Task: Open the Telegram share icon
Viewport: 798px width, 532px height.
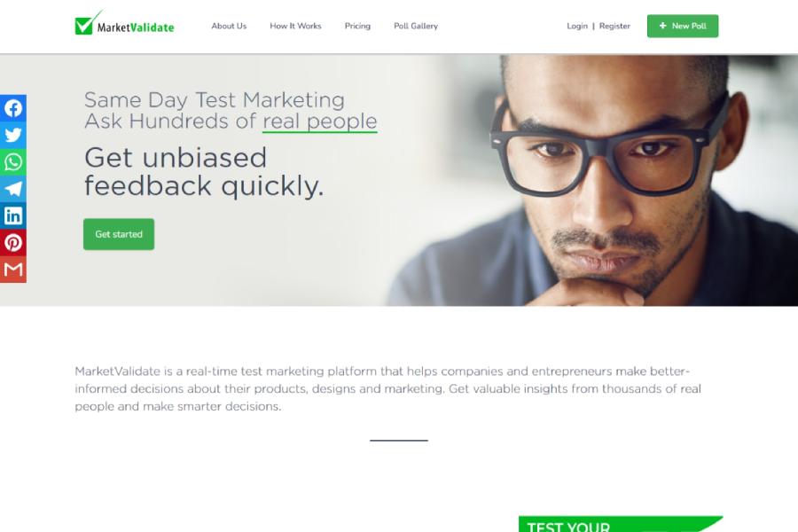Action: click(13, 189)
